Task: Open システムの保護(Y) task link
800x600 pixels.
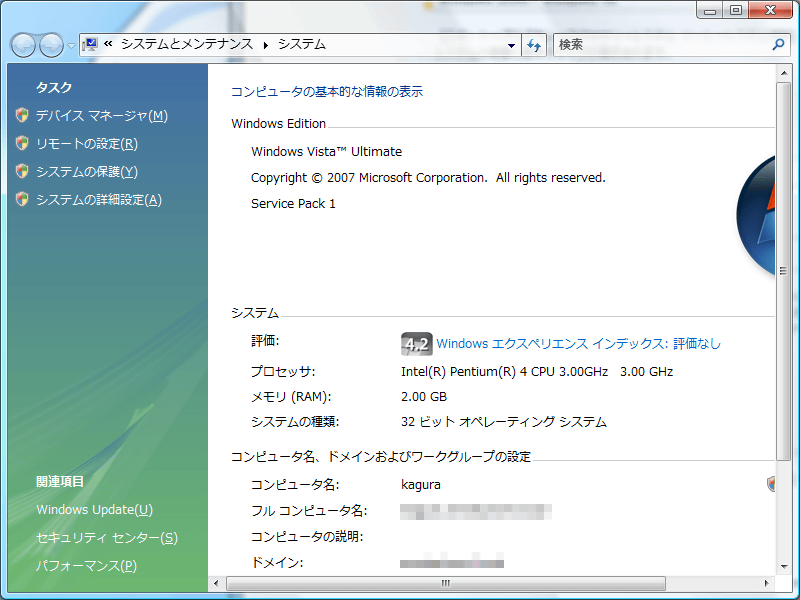Action: click(87, 172)
